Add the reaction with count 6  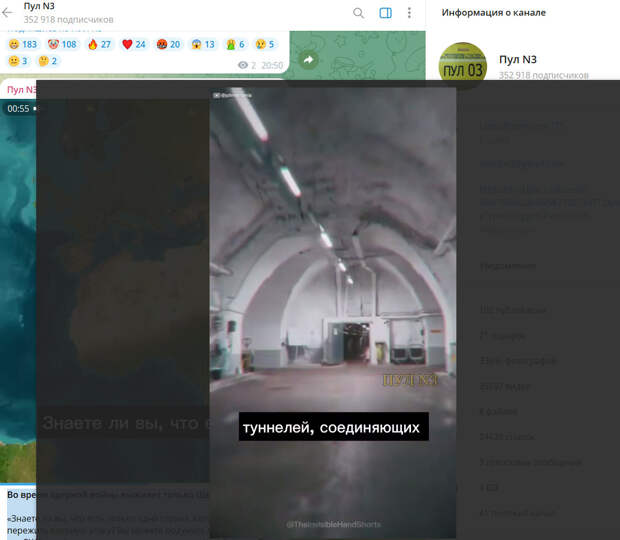[235, 44]
